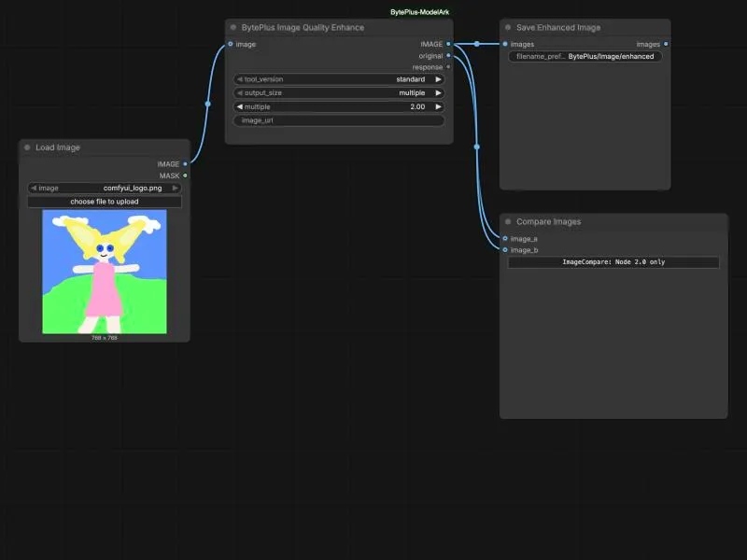Click the images output socket on Save Enhanced Image
Screen dimensions: 747x560
pyautogui.click(x=666, y=44)
